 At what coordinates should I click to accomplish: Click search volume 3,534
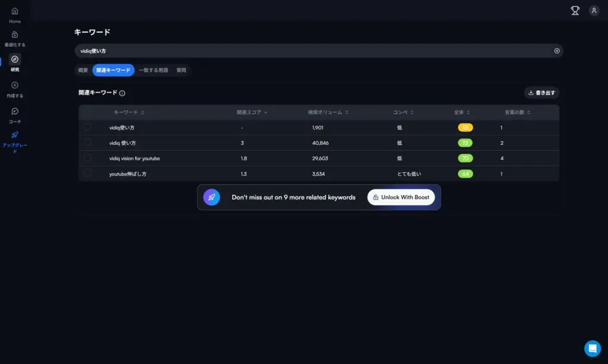coord(318,174)
